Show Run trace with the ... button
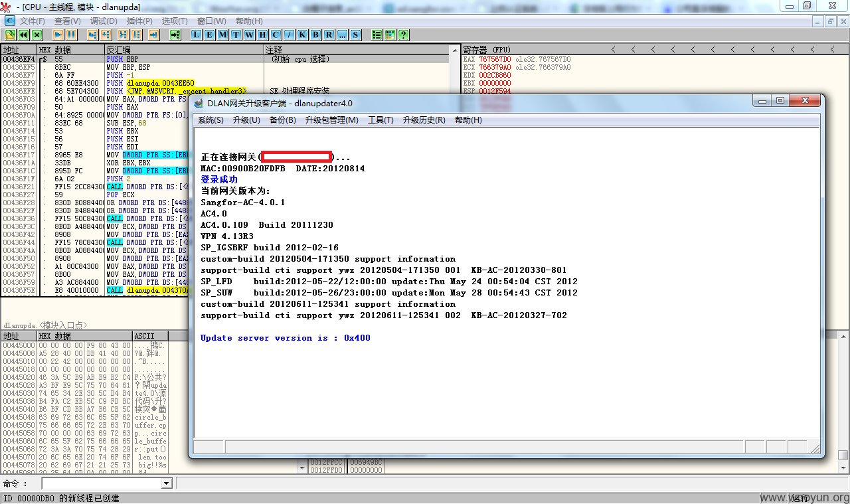This screenshot has height=504, width=850. click(x=343, y=35)
